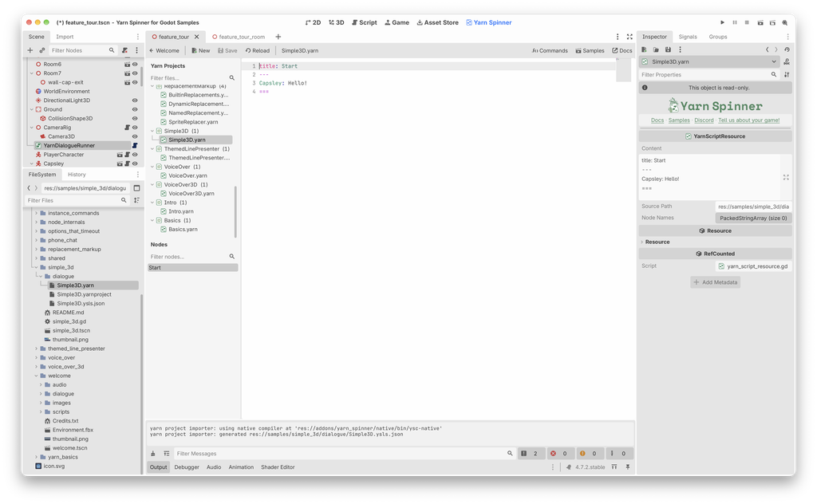Image resolution: width=817 pixels, height=504 pixels.
Task: Expand the instance_commands folder
Action: (37, 213)
